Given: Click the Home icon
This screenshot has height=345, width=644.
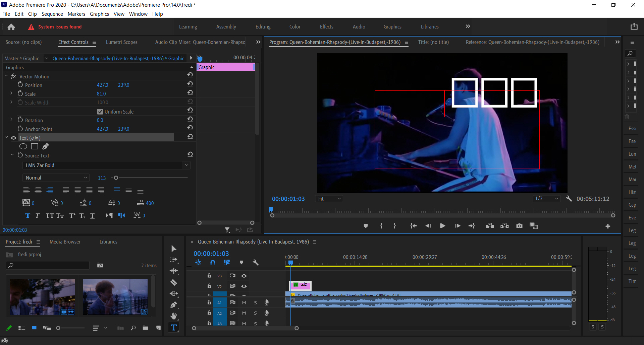Looking at the screenshot, I should 11,27.
